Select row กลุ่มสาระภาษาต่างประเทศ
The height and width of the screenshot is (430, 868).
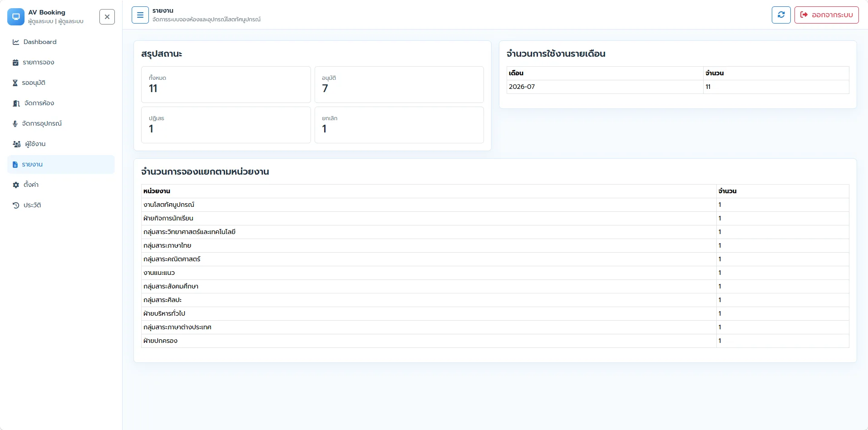click(x=495, y=327)
